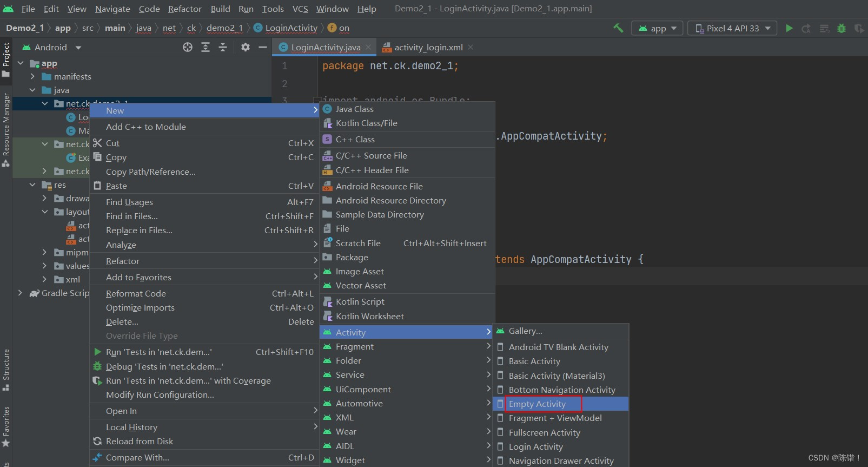The image size is (868, 467).
Task: Click the Cut context menu item
Action: 204,143
